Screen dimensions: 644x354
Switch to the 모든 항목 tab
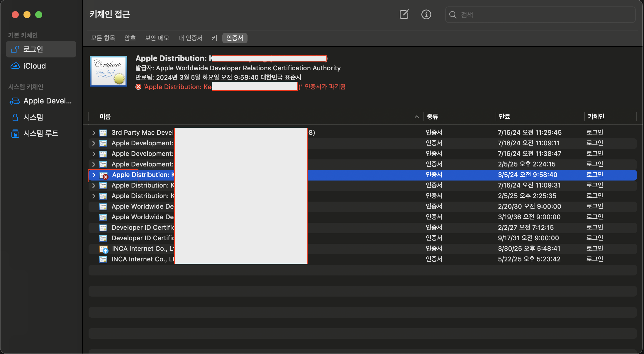pyautogui.click(x=103, y=38)
